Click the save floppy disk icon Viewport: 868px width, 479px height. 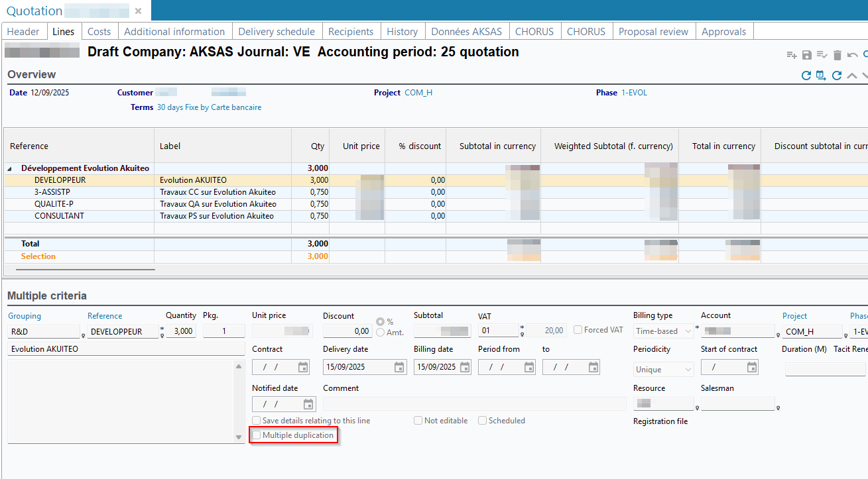click(807, 55)
